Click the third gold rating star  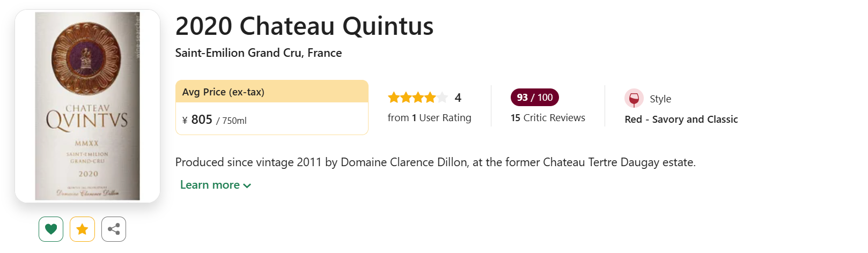coord(418,98)
